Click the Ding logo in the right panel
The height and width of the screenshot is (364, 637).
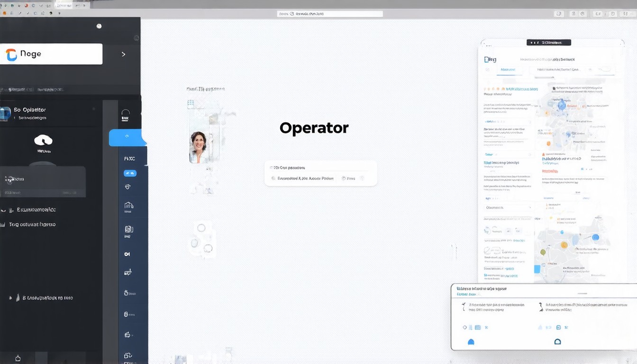(490, 60)
